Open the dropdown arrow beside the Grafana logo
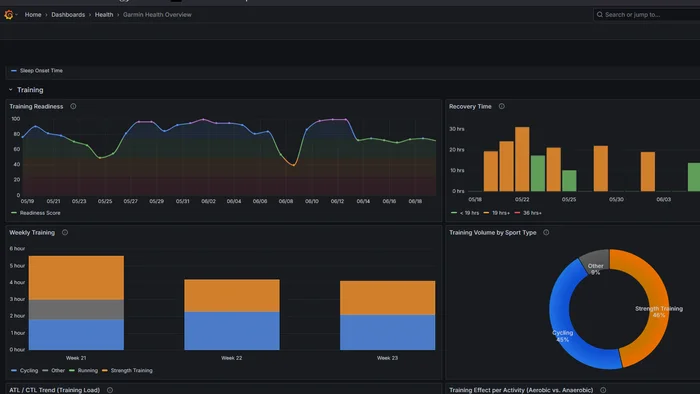 click(x=17, y=15)
